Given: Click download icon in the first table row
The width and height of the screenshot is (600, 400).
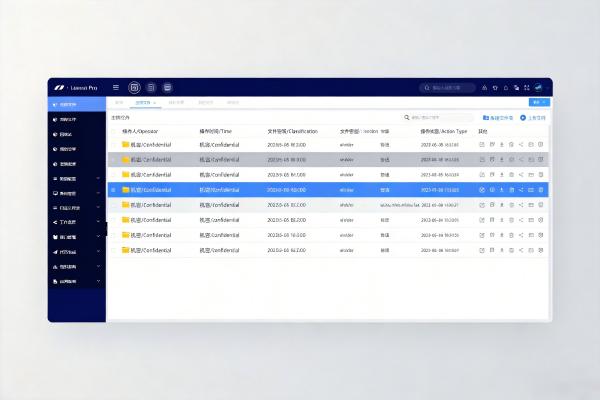Looking at the screenshot, I should click(502, 145).
